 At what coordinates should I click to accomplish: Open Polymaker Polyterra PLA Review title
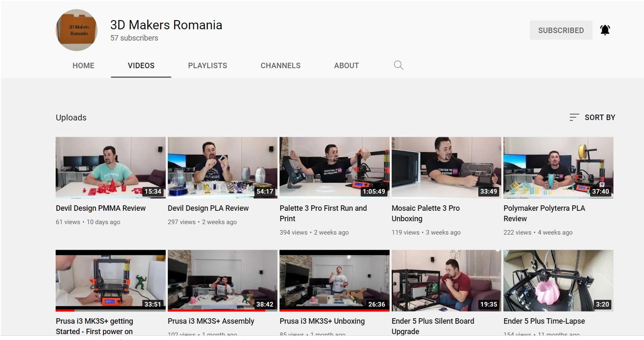click(x=544, y=213)
